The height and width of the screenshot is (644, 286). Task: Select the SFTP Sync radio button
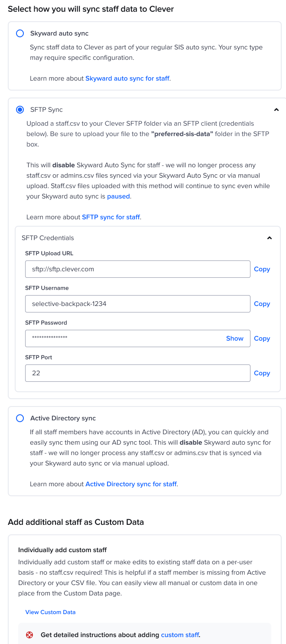click(x=19, y=110)
